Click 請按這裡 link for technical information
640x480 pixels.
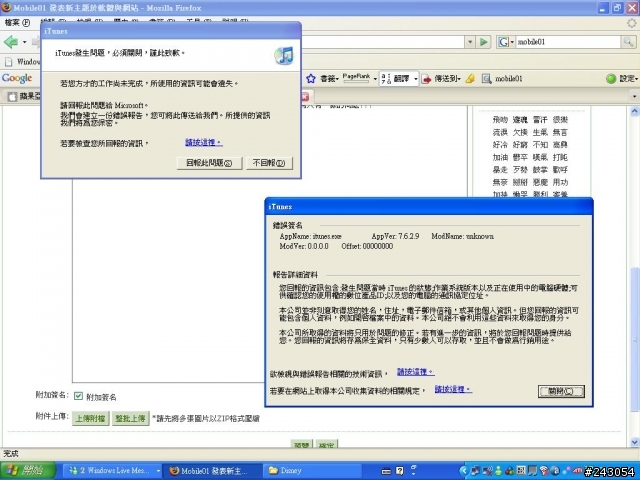point(416,372)
